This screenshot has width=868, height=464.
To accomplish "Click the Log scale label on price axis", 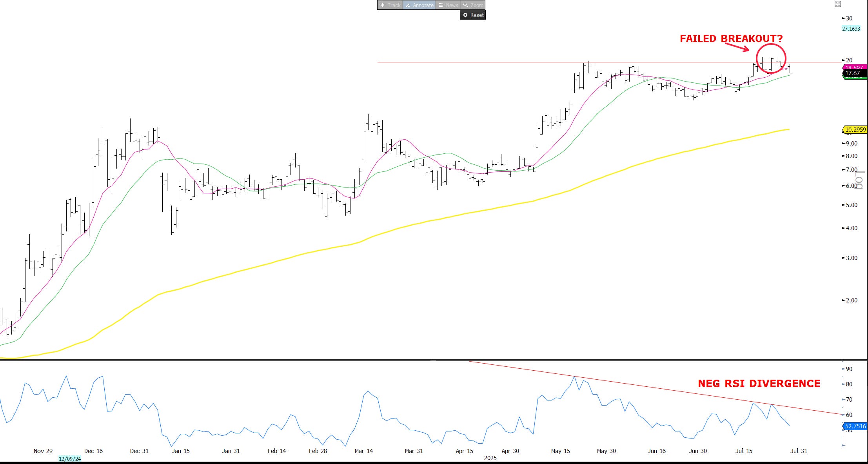I will (x=859, y=180).
